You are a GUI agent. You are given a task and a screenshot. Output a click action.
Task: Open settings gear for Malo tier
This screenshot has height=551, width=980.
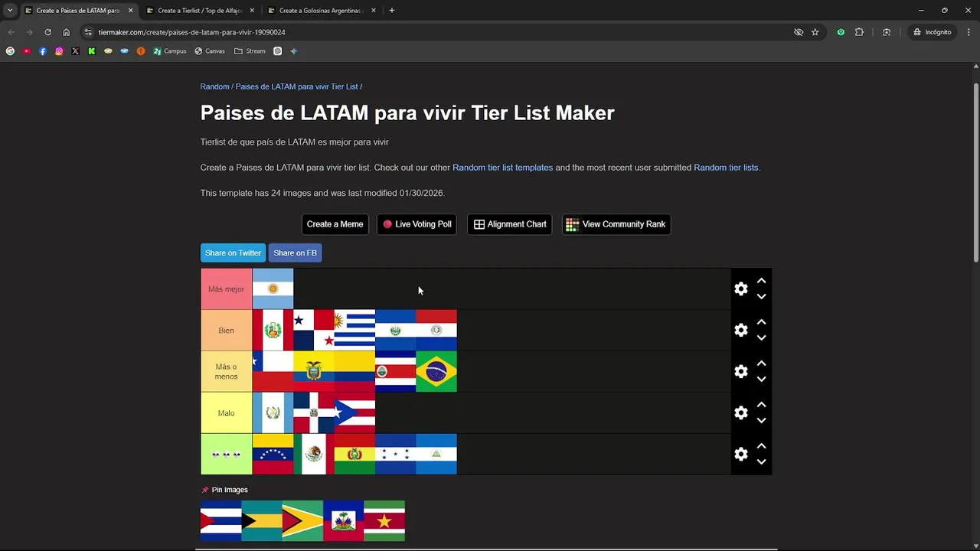740,413
